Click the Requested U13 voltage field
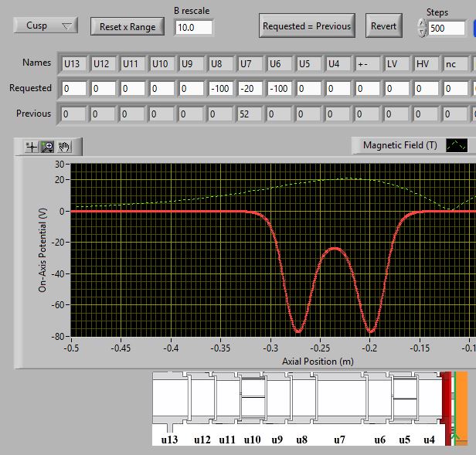This screenshot has width=476, height=455. [x=74, y=89]
